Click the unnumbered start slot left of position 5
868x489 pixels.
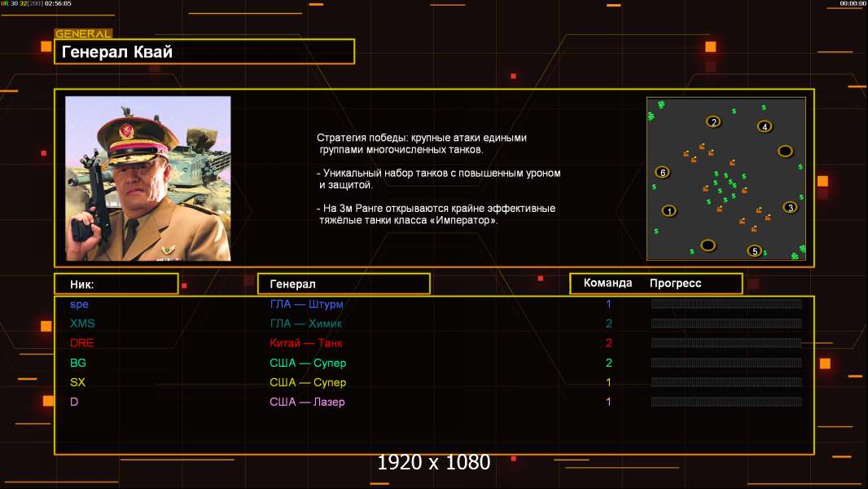coord(708,245)
